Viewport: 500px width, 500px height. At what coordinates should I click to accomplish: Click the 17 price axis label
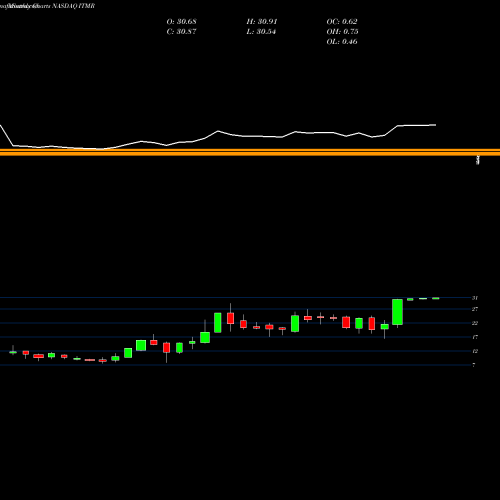475,337
